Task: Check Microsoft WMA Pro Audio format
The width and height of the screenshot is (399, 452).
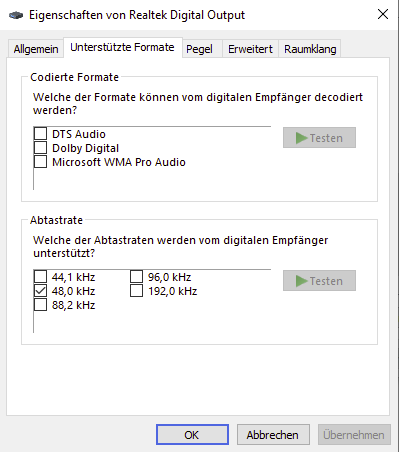Action: 40,162
